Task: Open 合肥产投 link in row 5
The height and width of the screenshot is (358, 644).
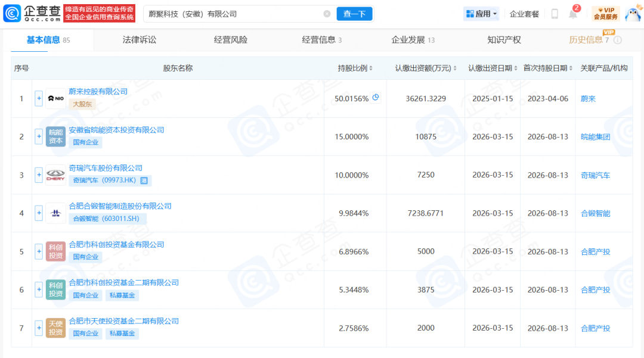Action: (x=595, y=252)
